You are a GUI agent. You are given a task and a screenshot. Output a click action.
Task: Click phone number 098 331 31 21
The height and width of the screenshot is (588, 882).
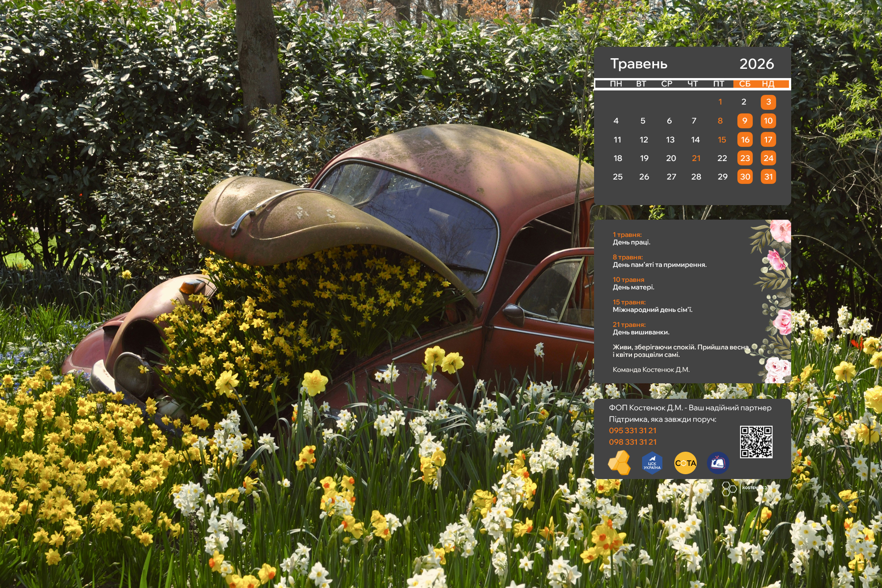(x=632, y=442)
